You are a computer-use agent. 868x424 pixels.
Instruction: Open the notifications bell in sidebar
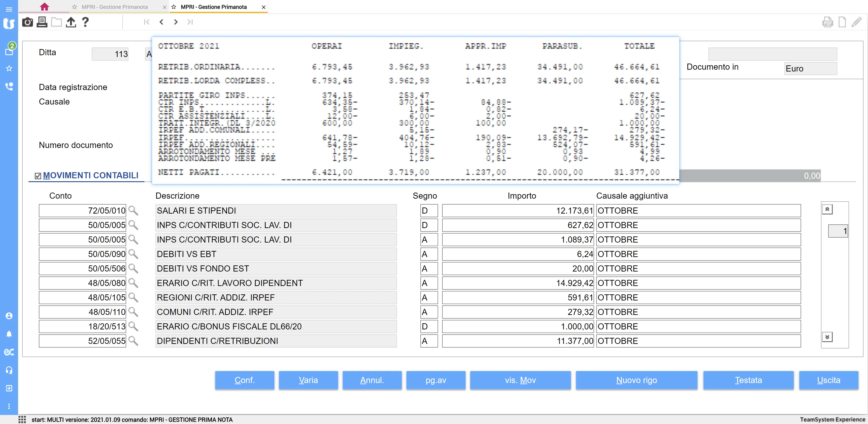coord(9,334)
